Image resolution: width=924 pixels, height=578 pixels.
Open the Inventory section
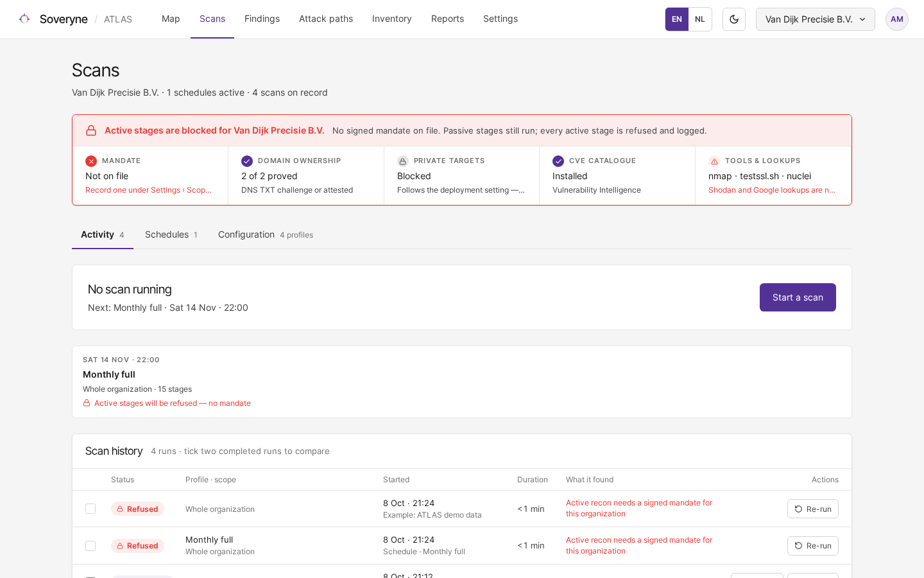click(x=392, y=19)
